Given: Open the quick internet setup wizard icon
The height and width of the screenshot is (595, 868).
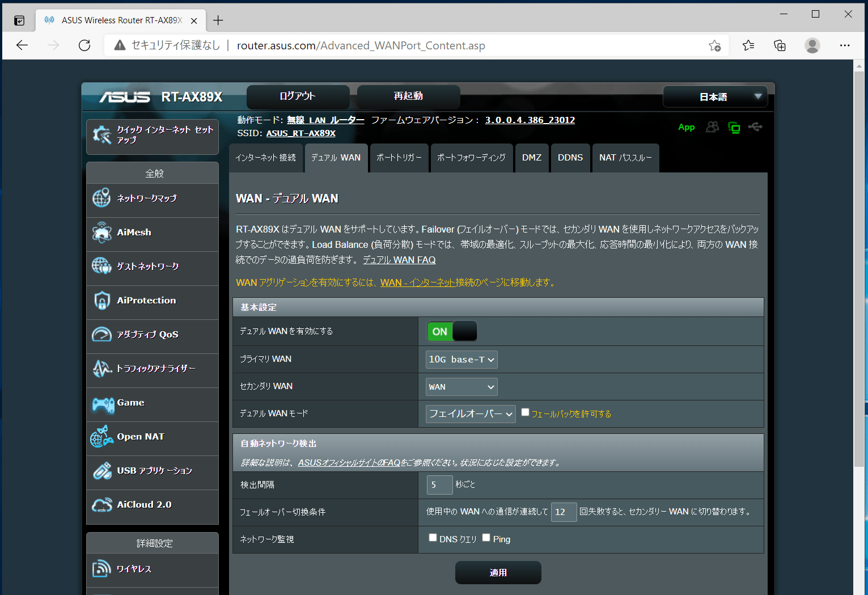Looking at the screenshot, I should click(x=102, y=134).
